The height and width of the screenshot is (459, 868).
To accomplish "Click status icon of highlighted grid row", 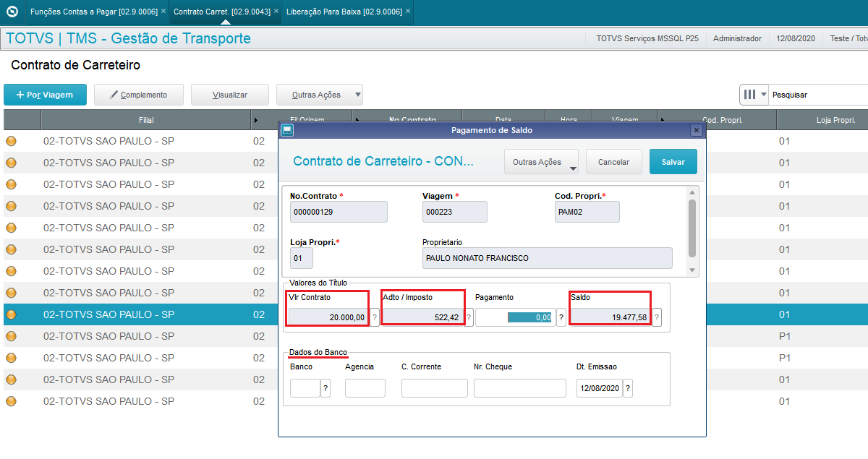I will [11, 315].
